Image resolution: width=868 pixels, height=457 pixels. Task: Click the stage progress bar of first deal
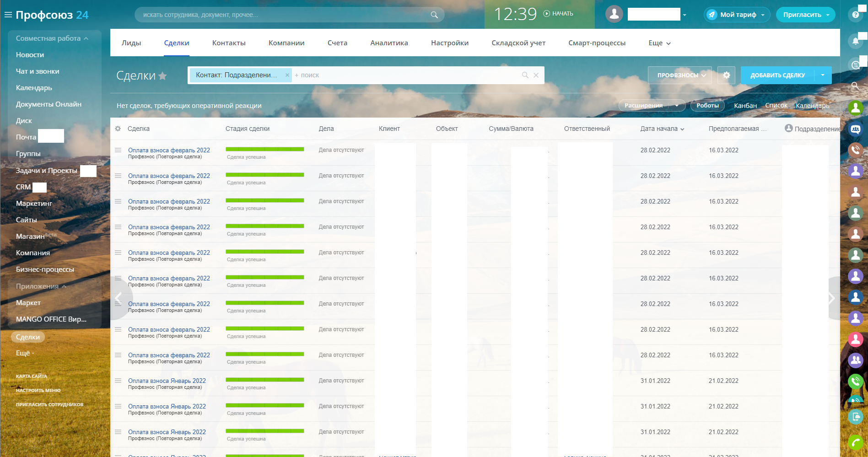tap(264, 149)
